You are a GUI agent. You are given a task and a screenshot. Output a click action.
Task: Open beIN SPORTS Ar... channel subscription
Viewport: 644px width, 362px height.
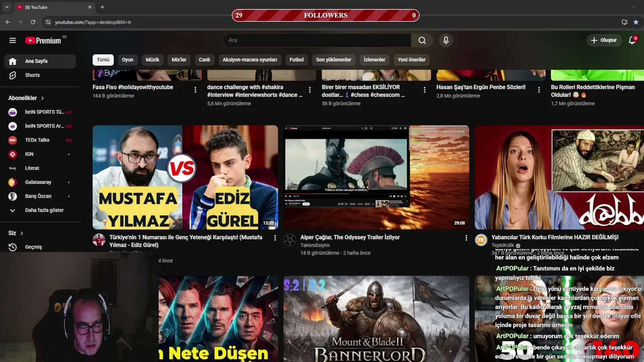point(40,126)
